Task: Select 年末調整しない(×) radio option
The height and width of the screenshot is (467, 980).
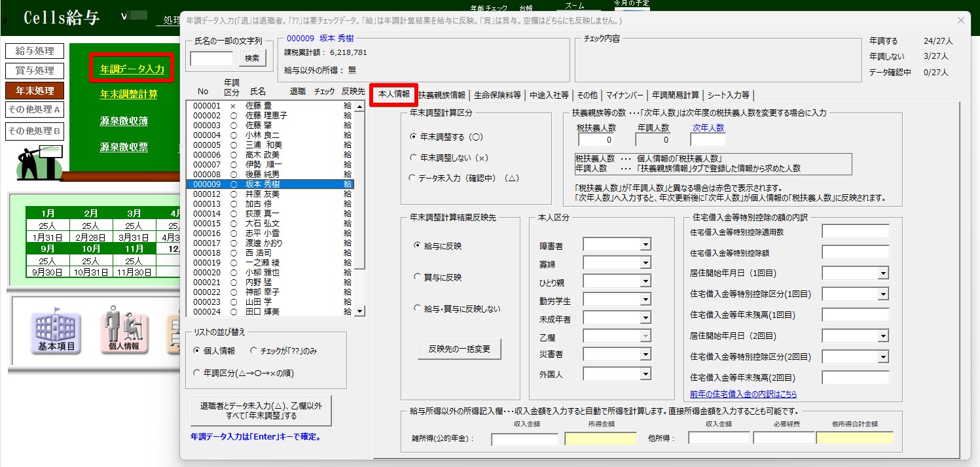Action: [413, 158]
